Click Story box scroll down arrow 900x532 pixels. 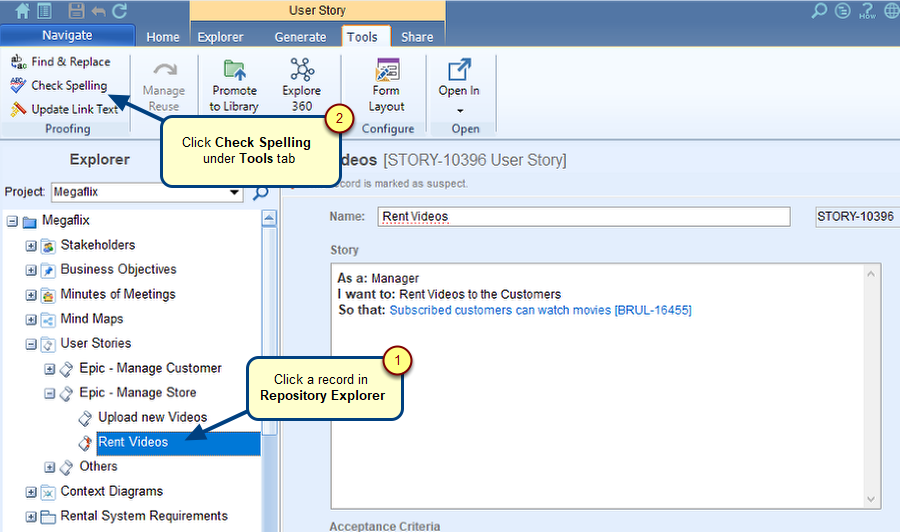[x=871, y=499]
